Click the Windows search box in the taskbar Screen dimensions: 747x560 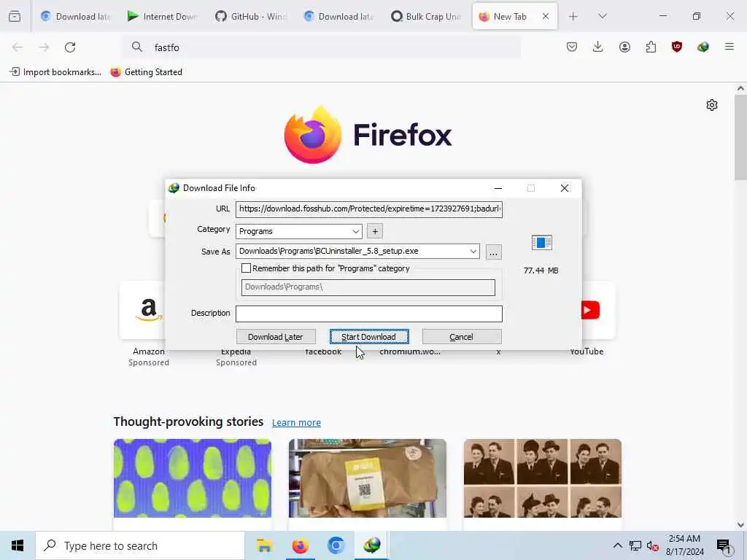click(140, 545)
